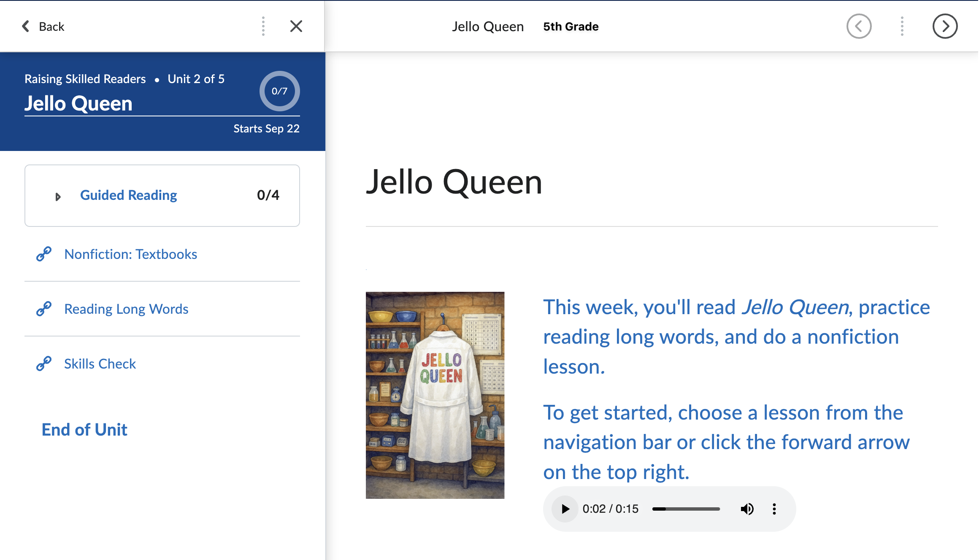Click the Jello Queen unit title heading

coord(78,104)
